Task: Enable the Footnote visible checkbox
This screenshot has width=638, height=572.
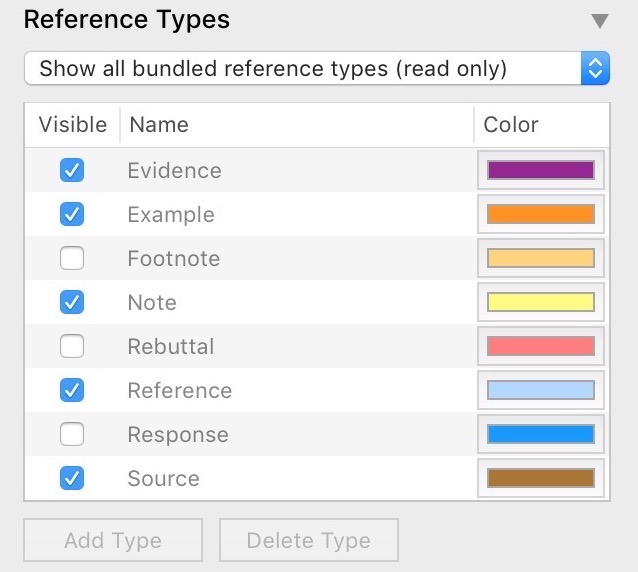Action: pos(72,258)
